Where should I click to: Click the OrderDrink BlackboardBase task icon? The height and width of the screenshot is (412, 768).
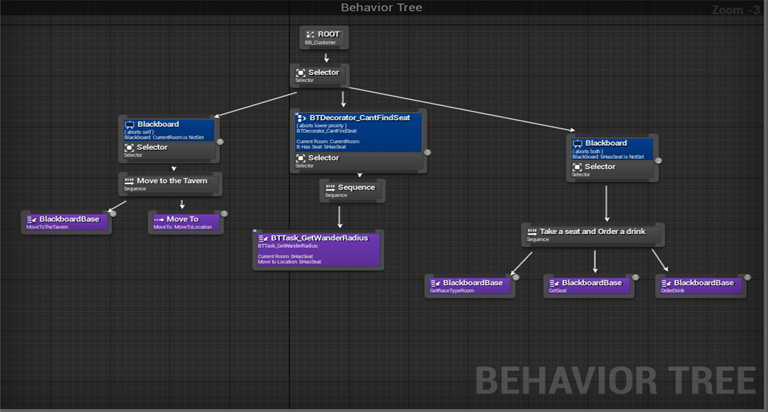666,283
